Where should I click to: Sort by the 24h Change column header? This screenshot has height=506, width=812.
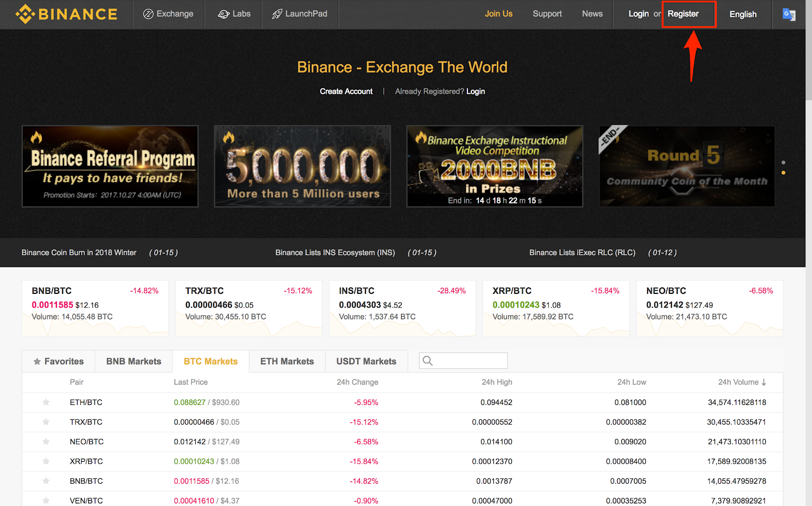pos(357,382)
